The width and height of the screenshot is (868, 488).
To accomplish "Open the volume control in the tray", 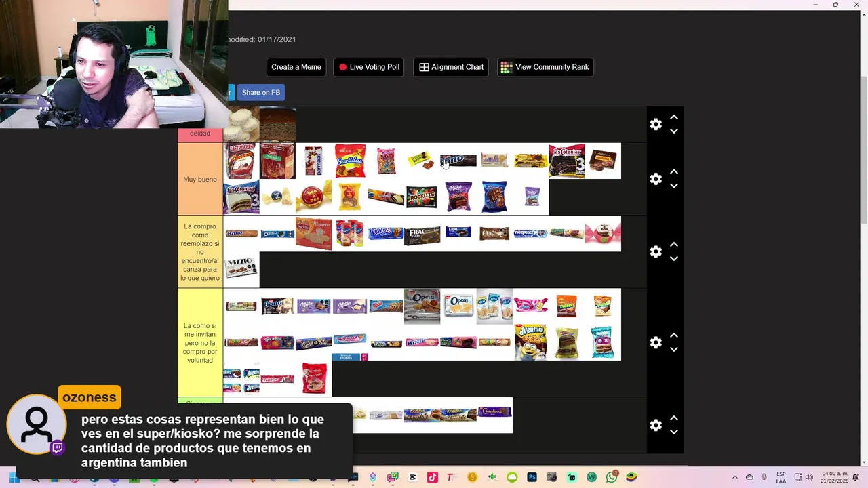I will coord(809,478).
